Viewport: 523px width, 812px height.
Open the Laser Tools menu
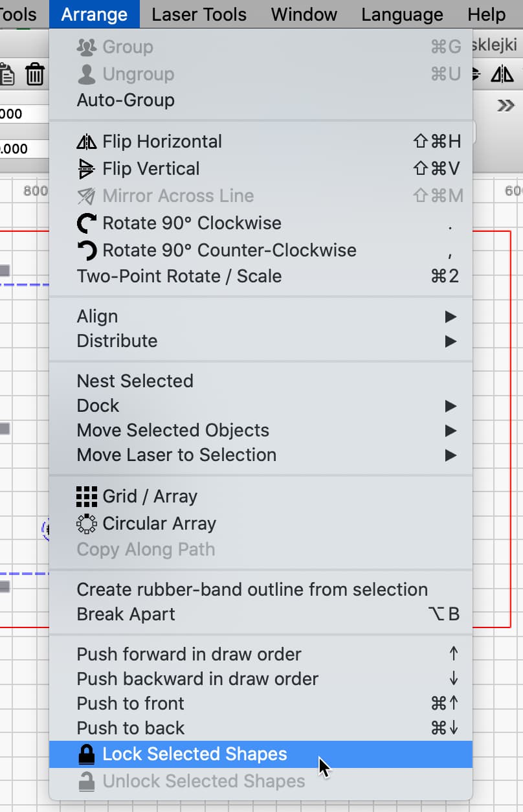199,14
